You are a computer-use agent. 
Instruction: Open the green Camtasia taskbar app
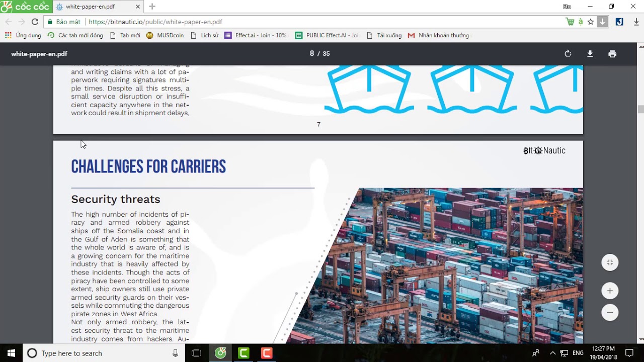click(x=244, y=353)
